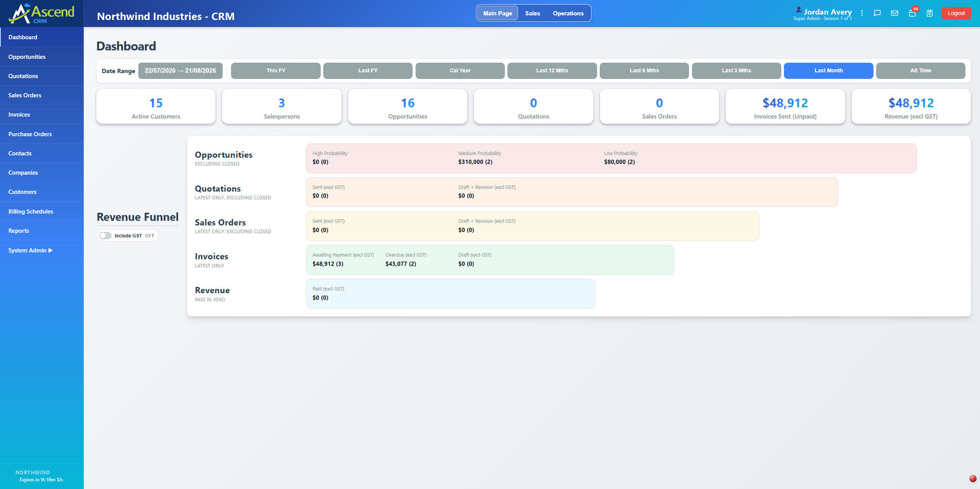The image size is (980, 489).
Task: Go to Sales Orders in sidebar
Action: tap(42, 95)
